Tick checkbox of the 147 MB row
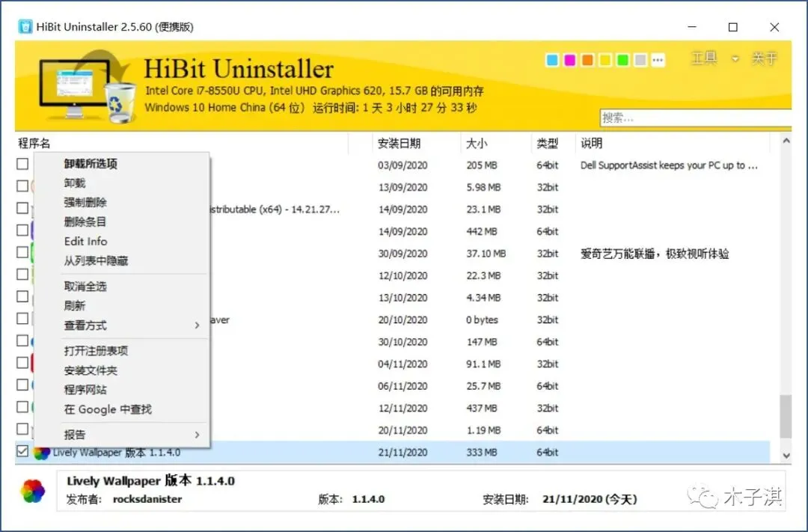808x532 pixels. click(22, 340)
